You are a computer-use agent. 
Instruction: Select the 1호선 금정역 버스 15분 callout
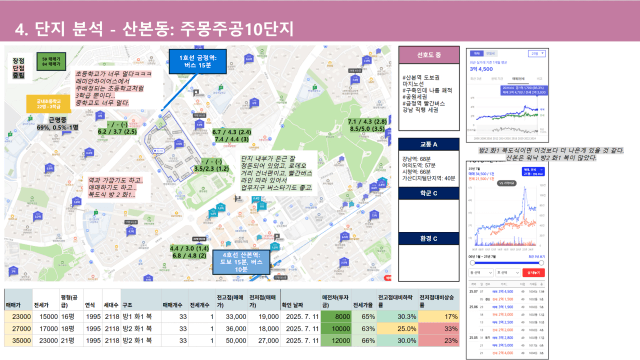click(198, 62)
